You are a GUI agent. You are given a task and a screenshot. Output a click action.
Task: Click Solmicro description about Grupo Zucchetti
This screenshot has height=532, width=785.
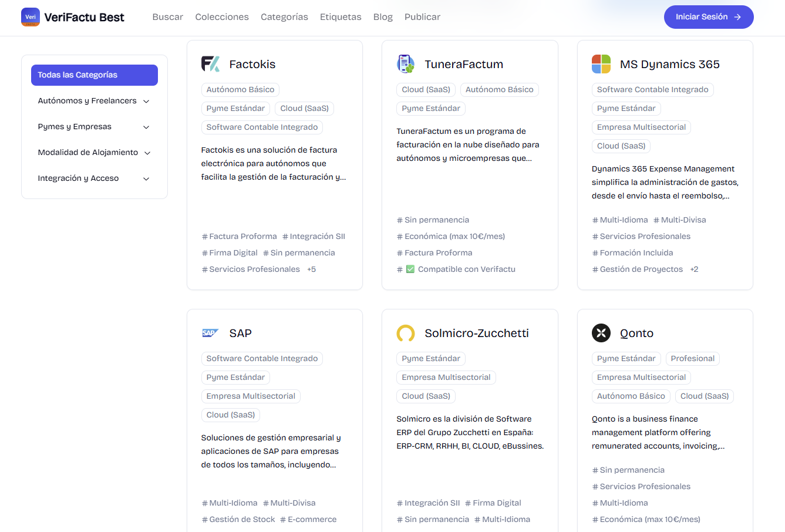coord(470,433)
